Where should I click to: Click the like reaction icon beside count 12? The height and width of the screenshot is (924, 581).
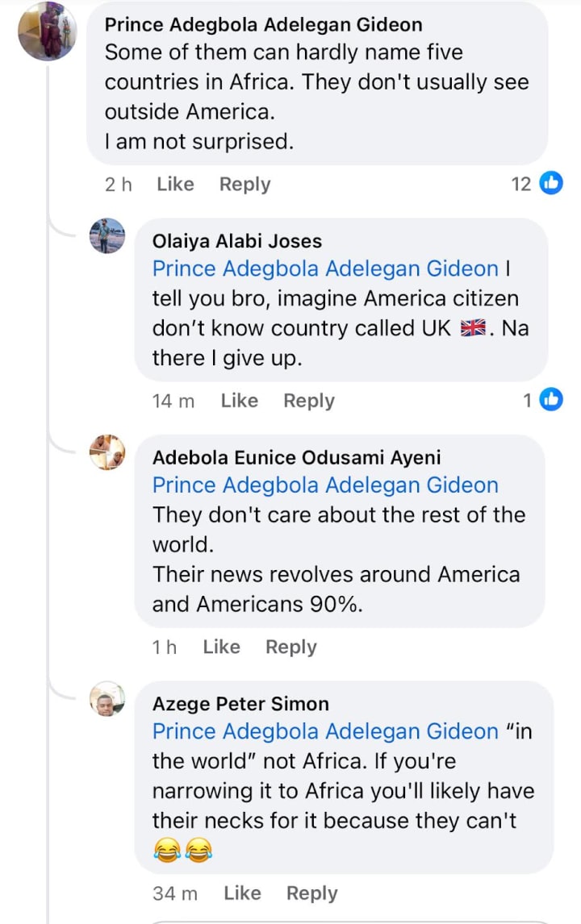pos(550,184)
